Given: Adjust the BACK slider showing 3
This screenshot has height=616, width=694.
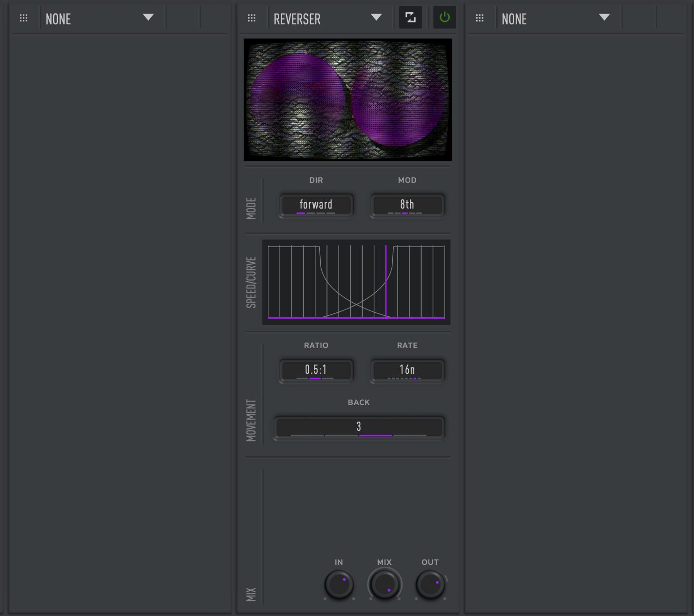Looking at the screenshot, I should 359,427.
